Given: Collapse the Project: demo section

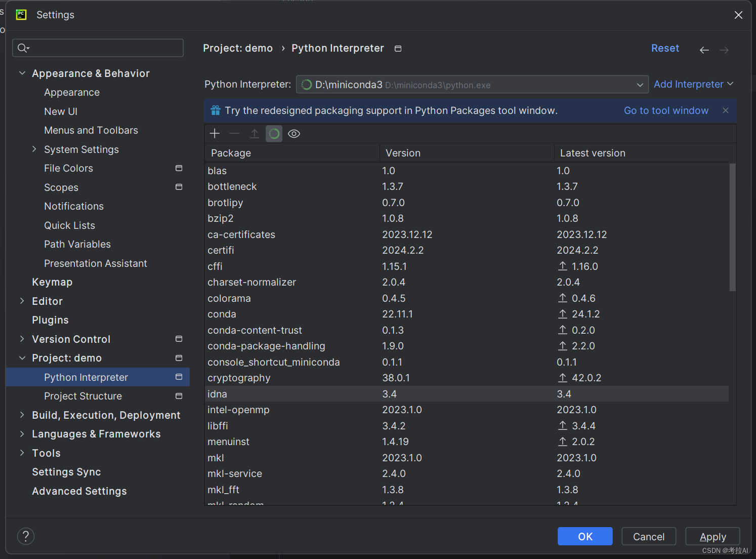Looking at the screenshot, I should pos(22,358).
